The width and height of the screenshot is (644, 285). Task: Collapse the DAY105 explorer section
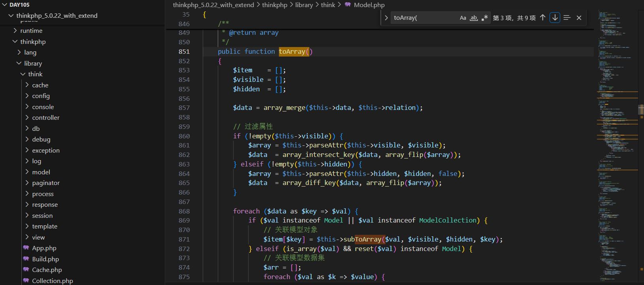[x=19, y=5]
